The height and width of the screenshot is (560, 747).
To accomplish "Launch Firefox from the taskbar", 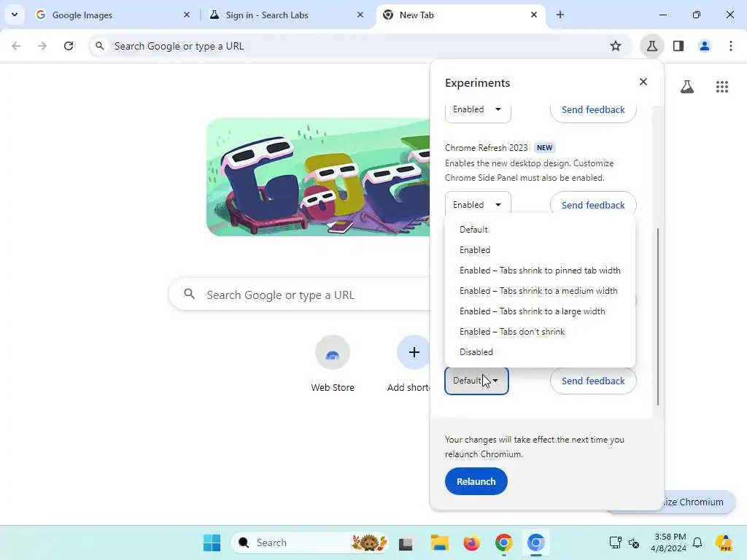I will [472, 542].
